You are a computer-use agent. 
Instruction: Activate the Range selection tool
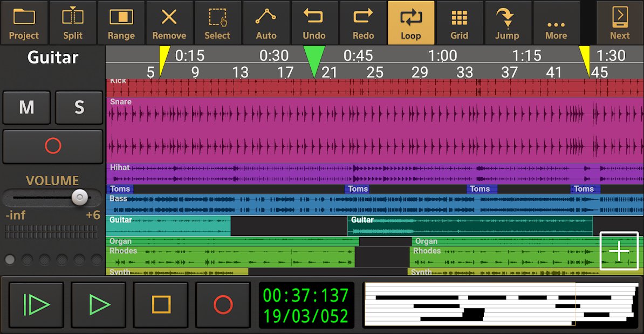tap(121, 22)
